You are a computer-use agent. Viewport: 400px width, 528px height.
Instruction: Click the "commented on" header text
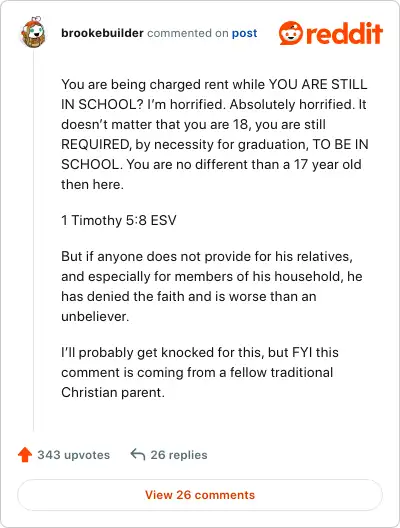(x=188, y=33)
